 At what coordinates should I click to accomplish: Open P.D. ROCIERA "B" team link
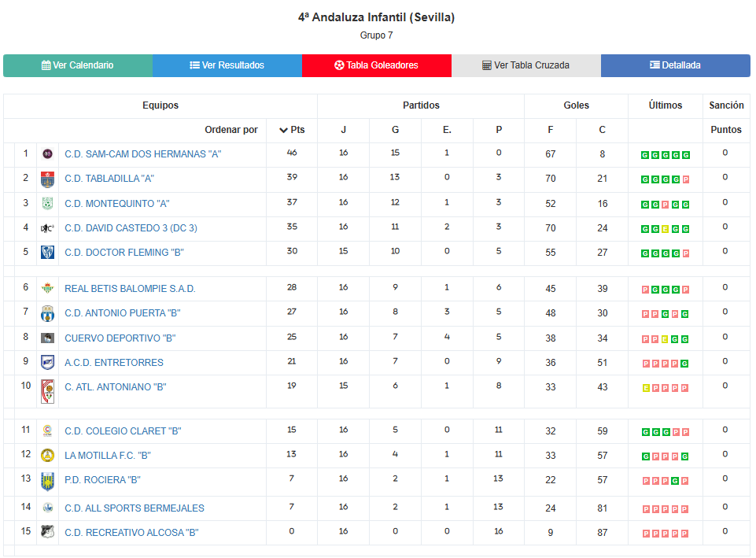(103, 480)
